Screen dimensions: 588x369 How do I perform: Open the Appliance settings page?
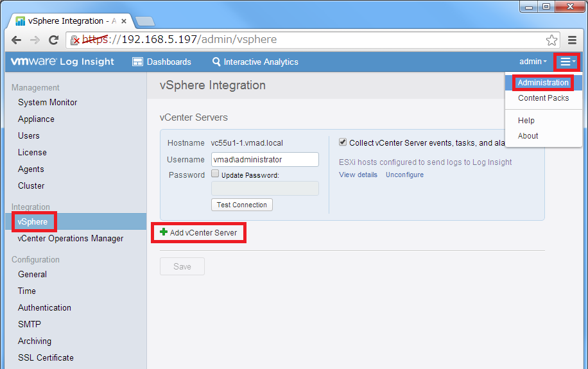(x=36, y=119)
